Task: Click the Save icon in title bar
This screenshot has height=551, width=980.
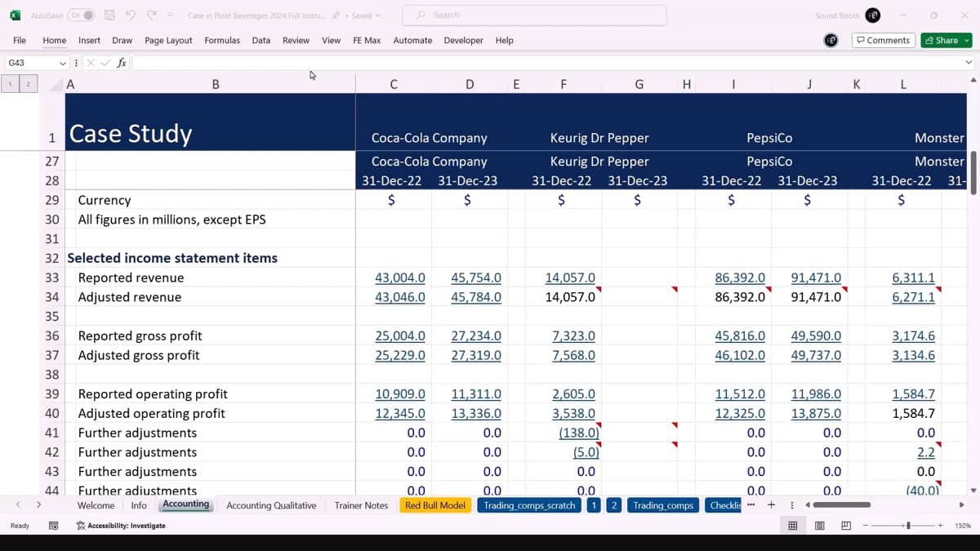Action: pos(110,16)
